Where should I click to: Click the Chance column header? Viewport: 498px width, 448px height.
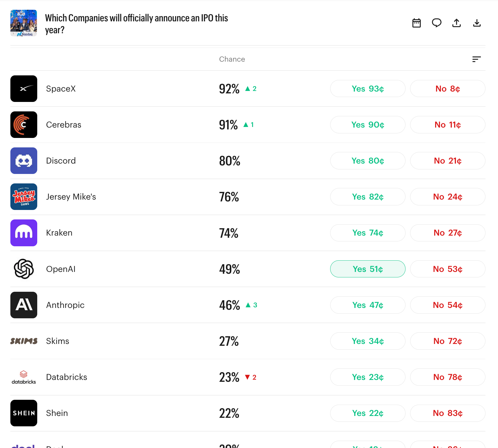pyautogui.click(x=232, y=59)
